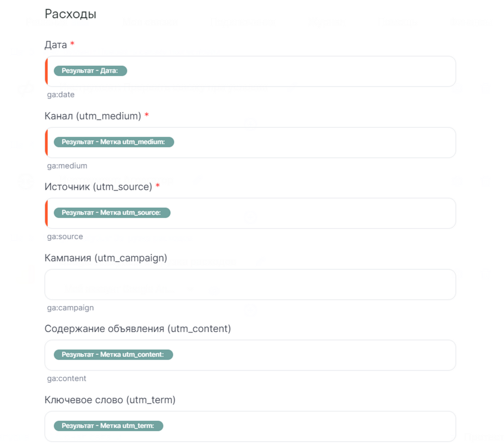
Task: Click the "Кампания (utm_campaign)" label
Action: pos(106,258)
